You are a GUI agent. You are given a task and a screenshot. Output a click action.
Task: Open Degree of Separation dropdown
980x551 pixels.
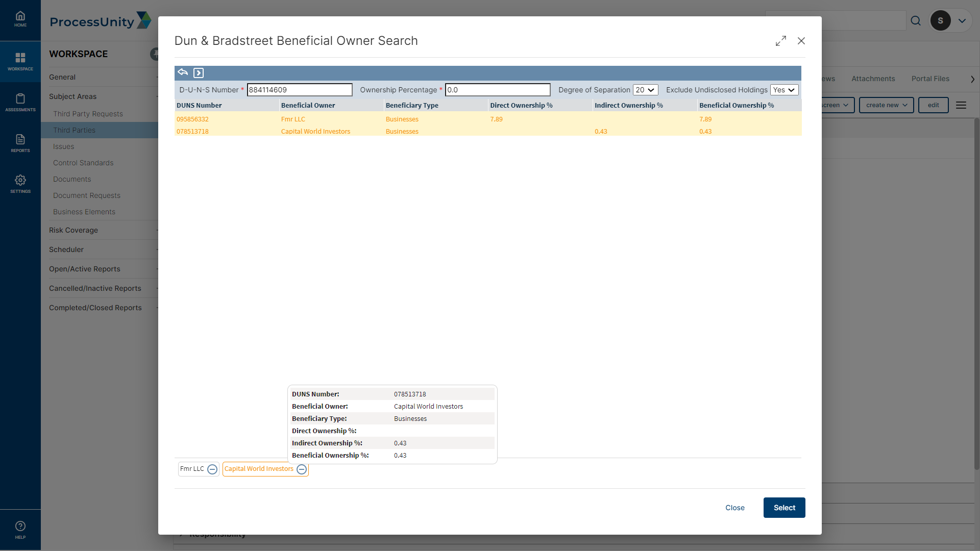pos(645,90)
